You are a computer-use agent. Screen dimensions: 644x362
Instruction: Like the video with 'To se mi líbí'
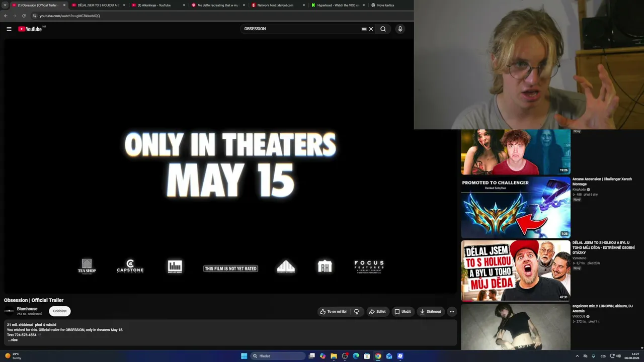pos(334,312)
